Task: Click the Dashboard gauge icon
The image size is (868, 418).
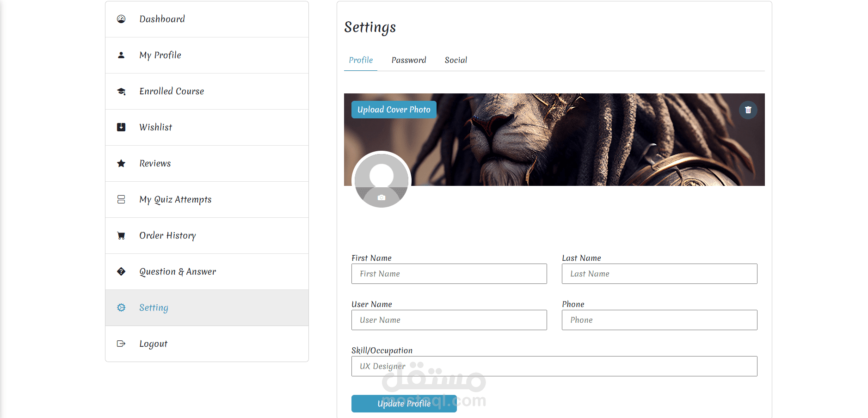Action: 121,19
